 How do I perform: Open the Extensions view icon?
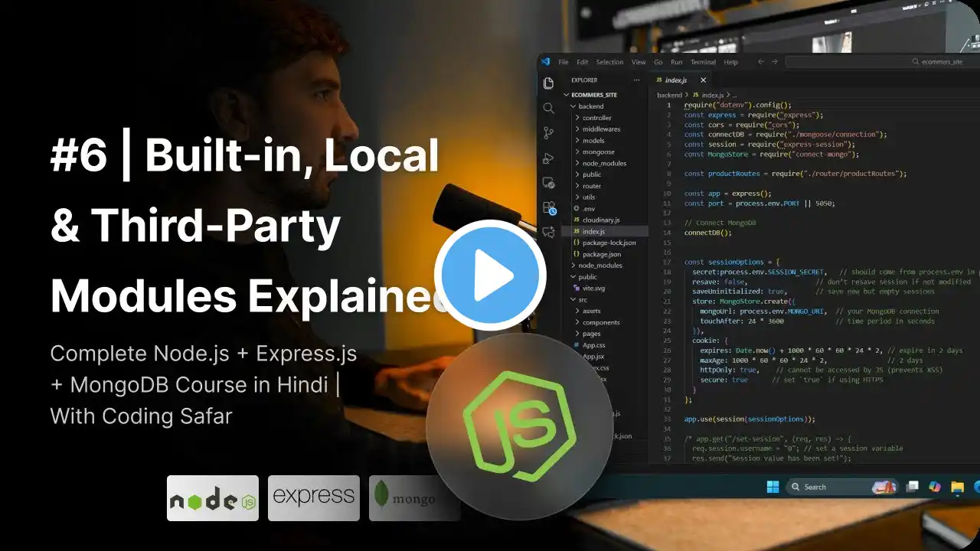click(x=548, y=207)
